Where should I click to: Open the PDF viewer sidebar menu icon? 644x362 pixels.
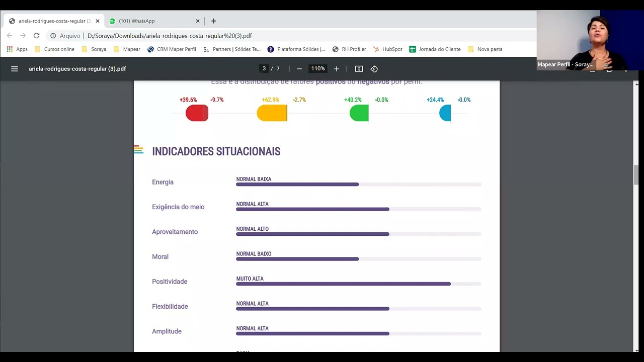pos(15,69)
